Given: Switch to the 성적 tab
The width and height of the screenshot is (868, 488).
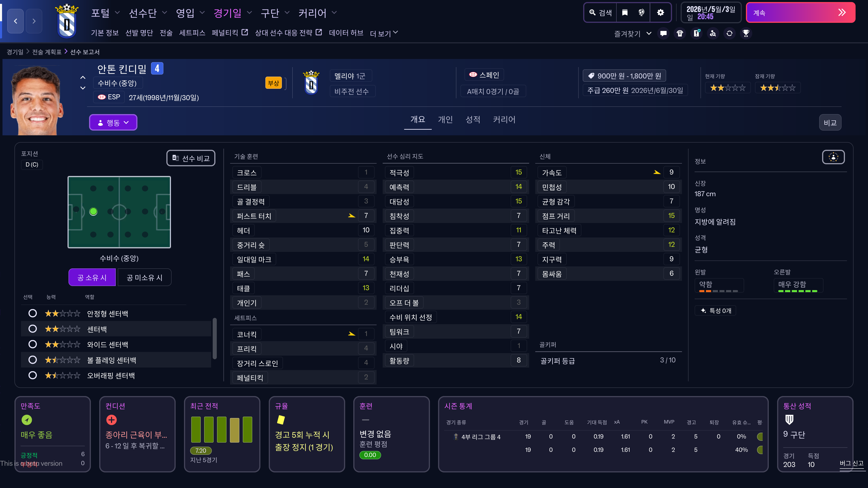Looking at the screenshot, I should (473, 120).
